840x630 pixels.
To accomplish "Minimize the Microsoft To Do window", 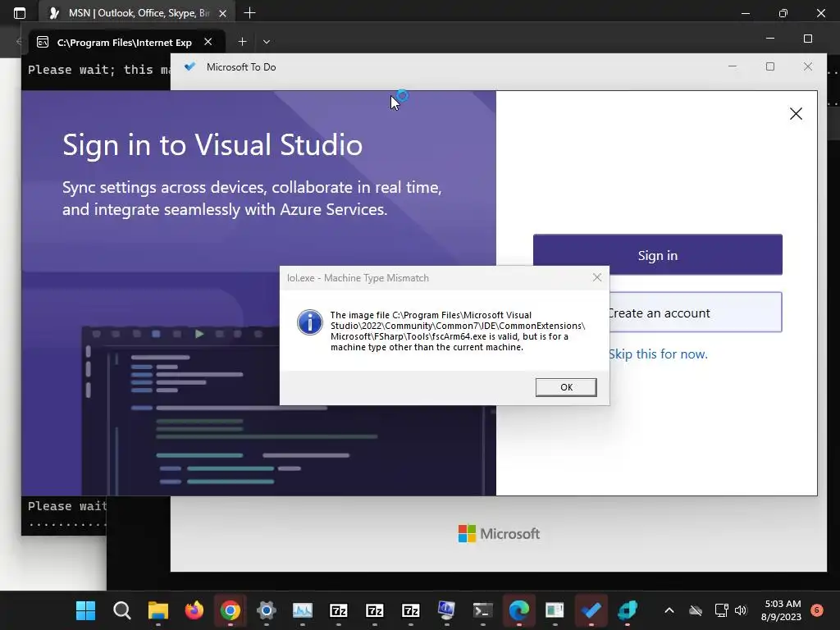I will pos(733,66).
